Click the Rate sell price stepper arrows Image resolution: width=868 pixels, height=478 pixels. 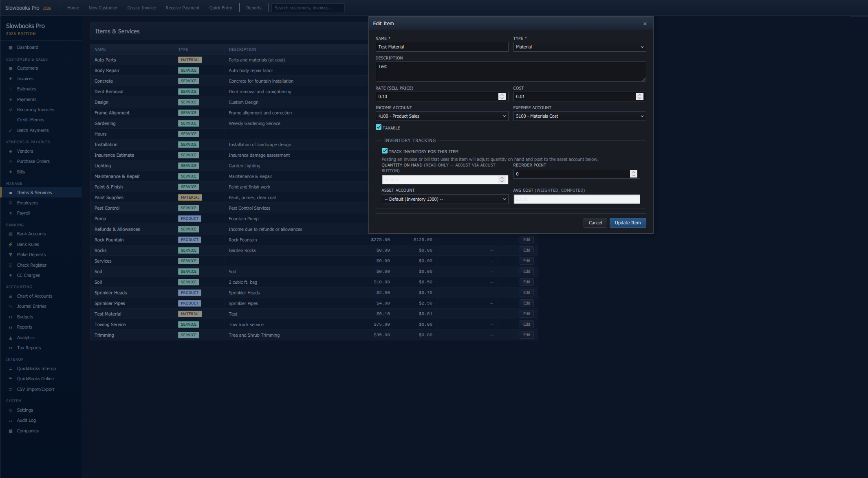(x=502, y=97)
